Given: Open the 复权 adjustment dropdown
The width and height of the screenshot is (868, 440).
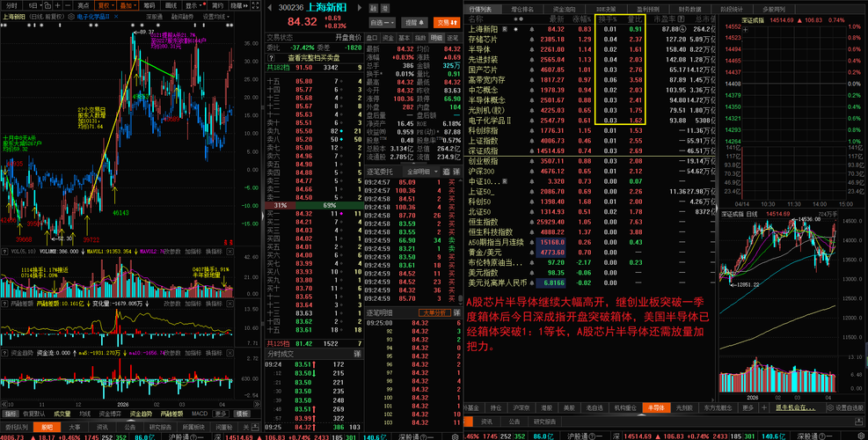Looking at the screenshot, I should pos(105,5).
